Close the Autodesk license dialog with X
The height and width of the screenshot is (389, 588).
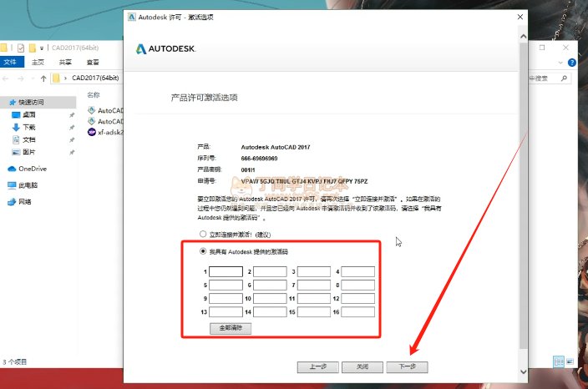click(520, 17)
